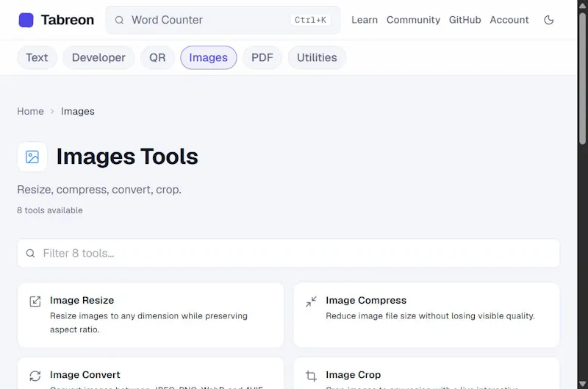Image resolution: width=588 pixels, height=389 pixels.
Task: Open the GitHub link
Action: (x=465, y=20)
